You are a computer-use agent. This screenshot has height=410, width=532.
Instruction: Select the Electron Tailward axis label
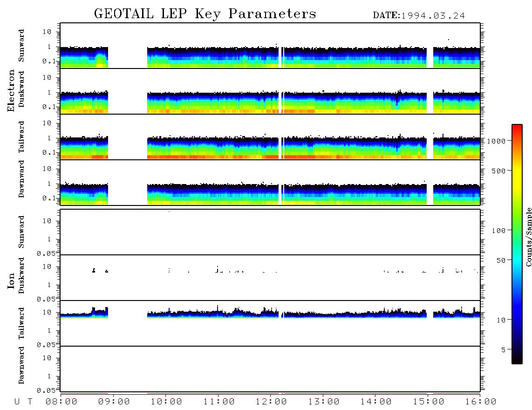coord(21,137)
